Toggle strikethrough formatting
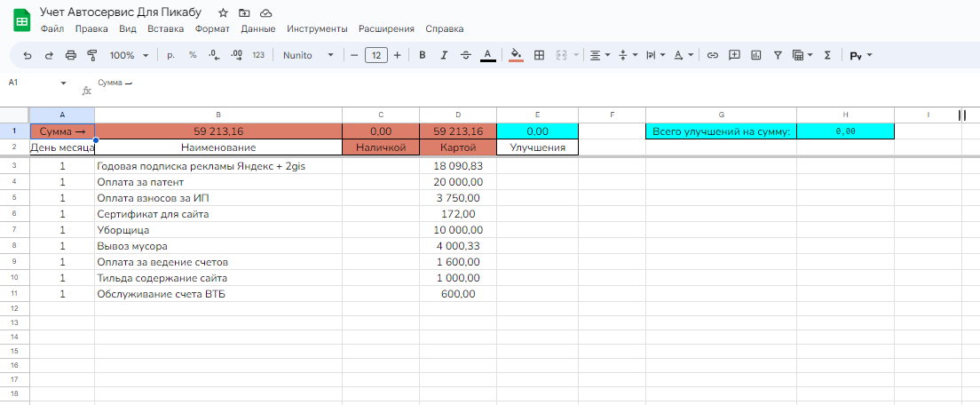This screenshot has width=980, height=405. click(466, 55)
